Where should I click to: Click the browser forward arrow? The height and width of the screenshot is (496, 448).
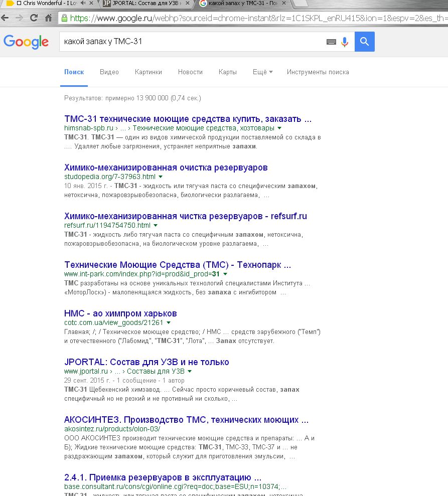pyautogui.click(x=19, y=18)
